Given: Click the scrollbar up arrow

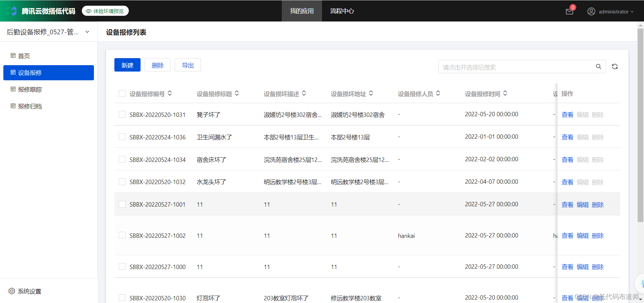Looking at the screenshot, I should coord(640,25).
